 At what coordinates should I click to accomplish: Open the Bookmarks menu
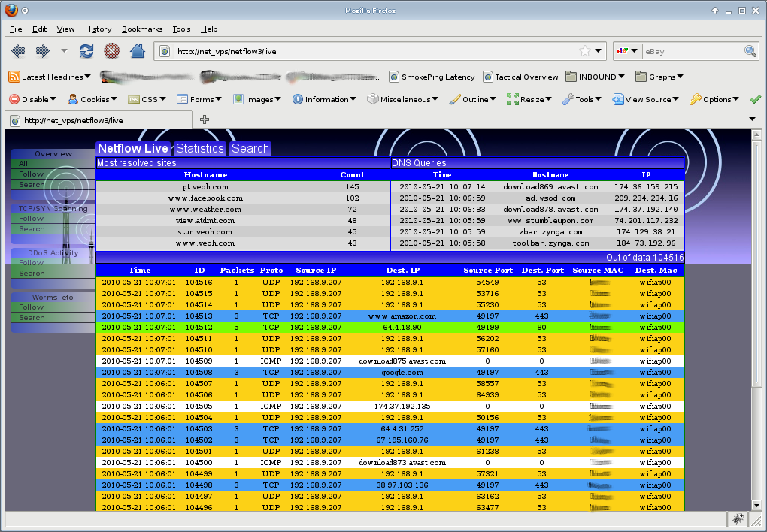tap(142, 29)
